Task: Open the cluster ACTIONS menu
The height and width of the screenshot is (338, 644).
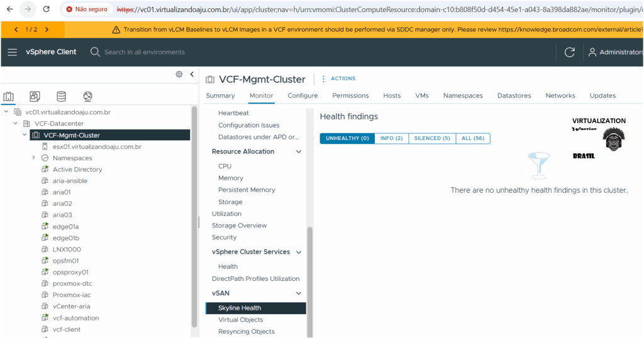Action: pyautogui.click(x=339, y=79)
